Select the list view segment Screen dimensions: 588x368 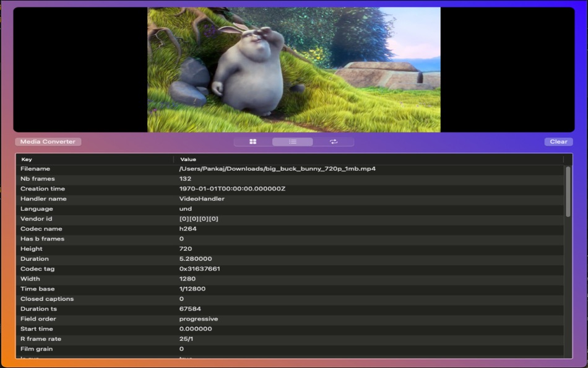293,142
